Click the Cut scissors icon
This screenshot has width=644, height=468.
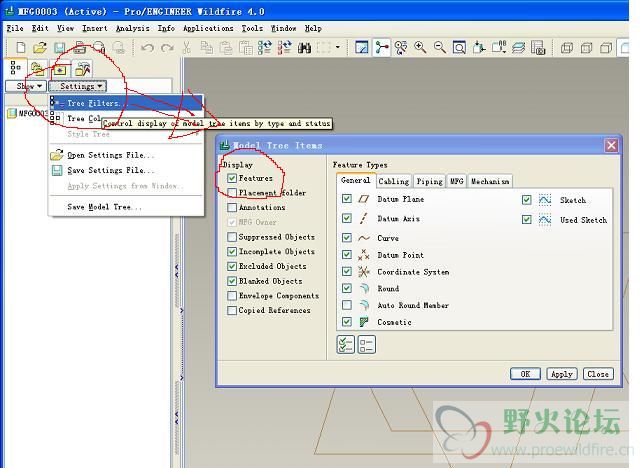click(x=186, y=48)
